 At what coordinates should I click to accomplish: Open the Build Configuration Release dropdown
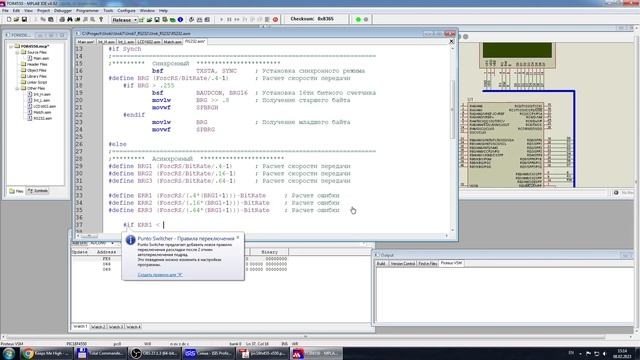click(125, 20)
